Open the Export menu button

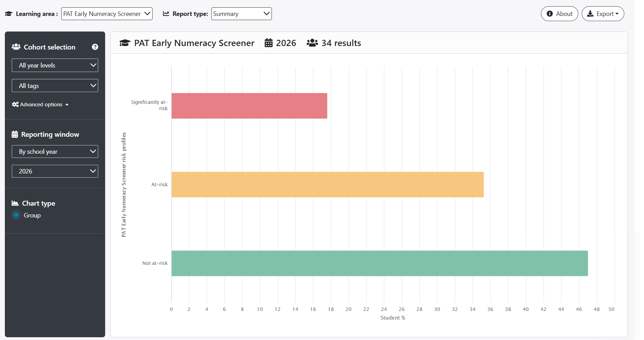603,14
